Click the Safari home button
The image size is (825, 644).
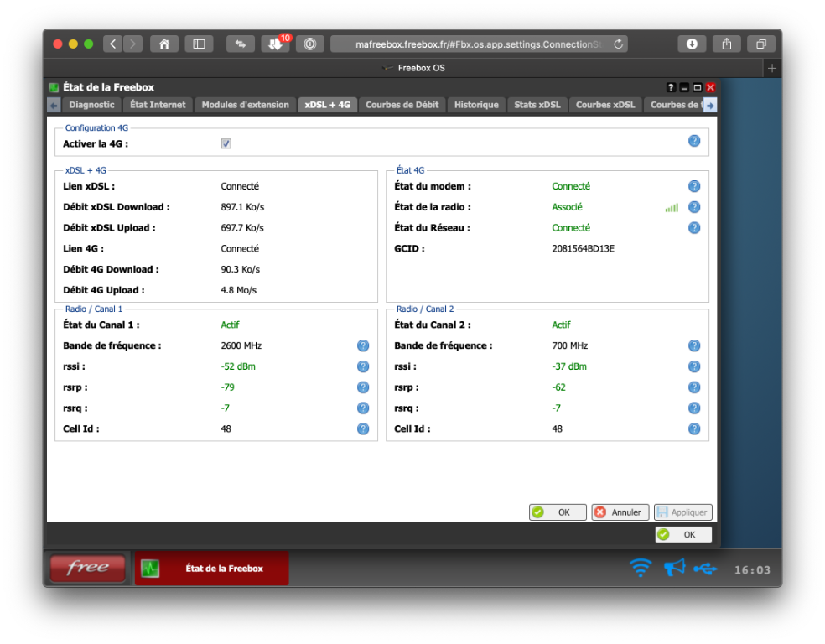coord(164,44)
